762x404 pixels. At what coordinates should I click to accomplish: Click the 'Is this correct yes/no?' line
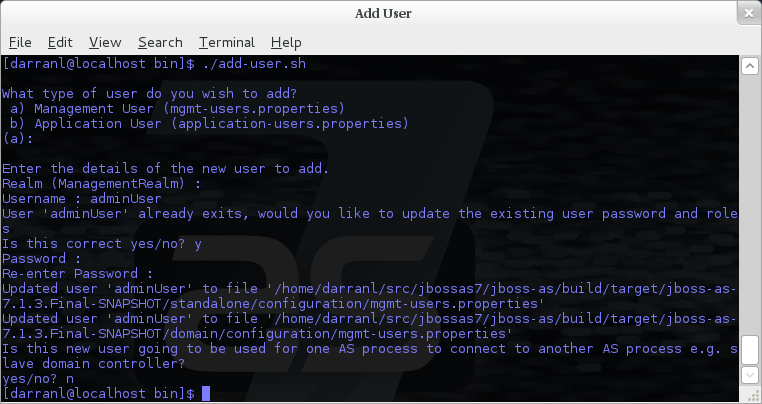coord(103,244)
